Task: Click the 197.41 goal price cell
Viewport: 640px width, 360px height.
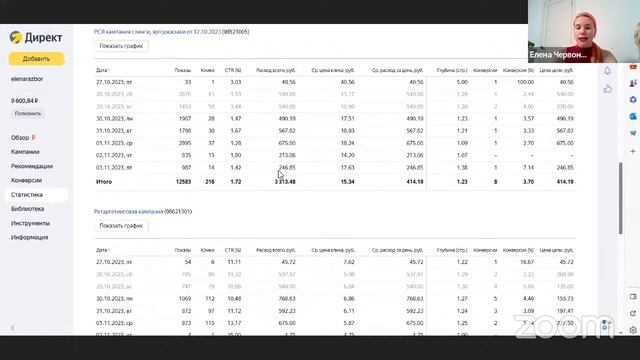Action: pyautogui.click(x=565, y=311)
